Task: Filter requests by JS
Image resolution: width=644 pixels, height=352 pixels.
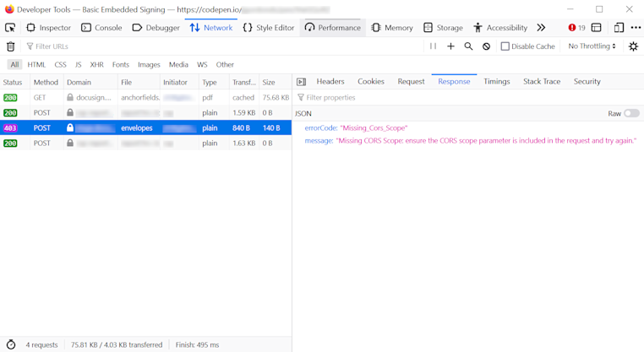Action: 78,64
